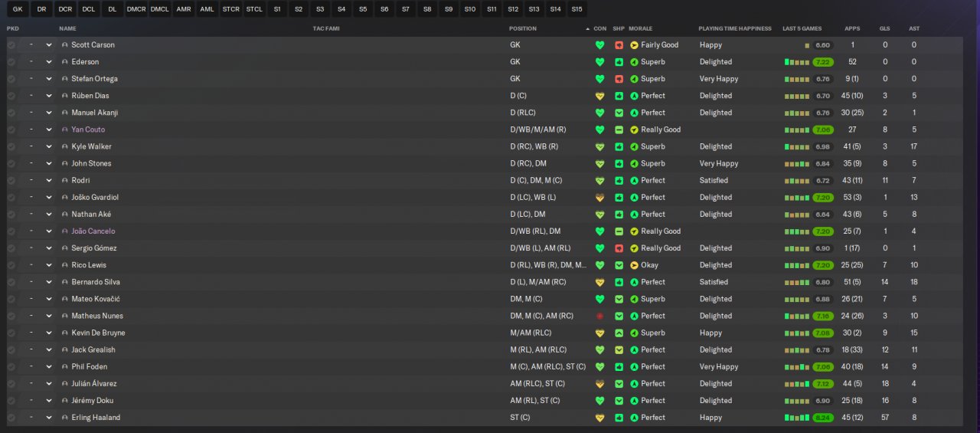Click Rico Lewis's match sharpness icon

point(619,265)
